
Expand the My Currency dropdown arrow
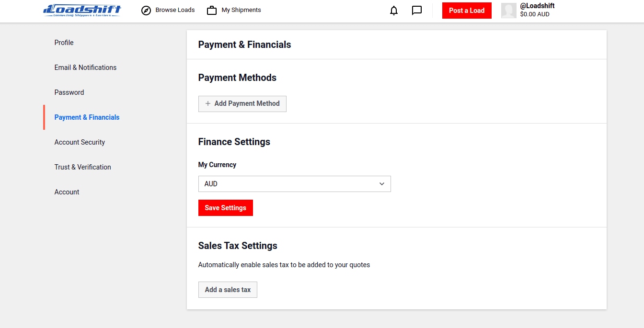coord(382,184)
